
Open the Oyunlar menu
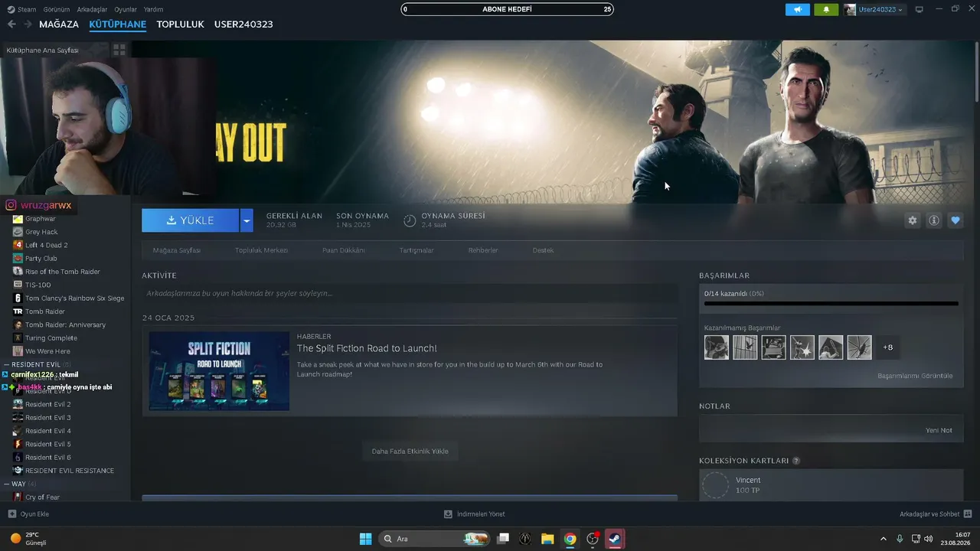[126, 9]
